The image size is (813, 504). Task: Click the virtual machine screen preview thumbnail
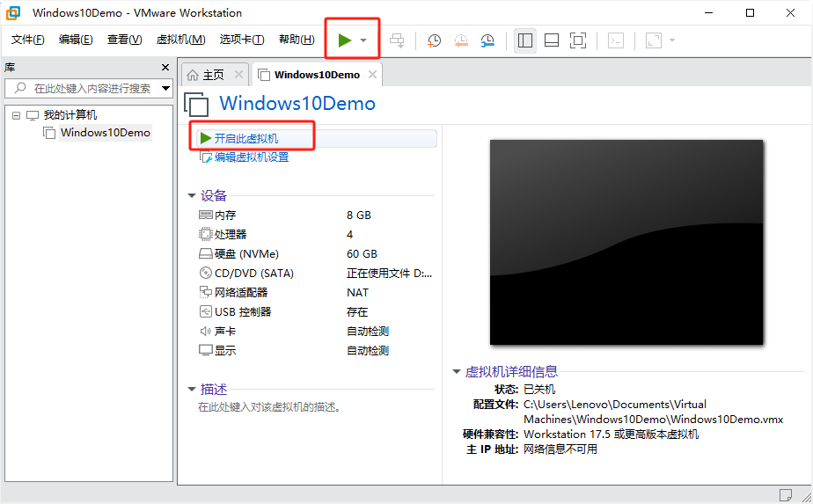[x=626, y=242]
